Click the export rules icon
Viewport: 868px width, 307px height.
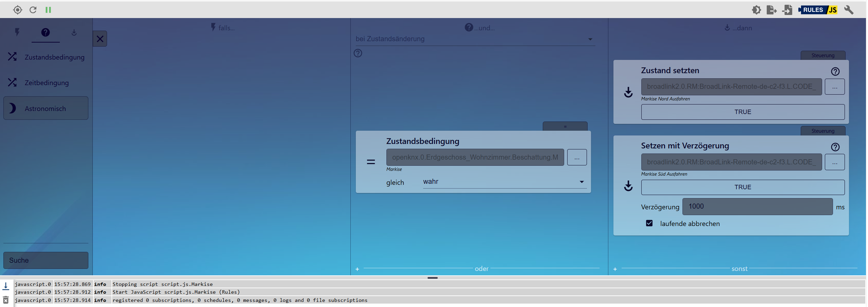click(x=772, y=10)
